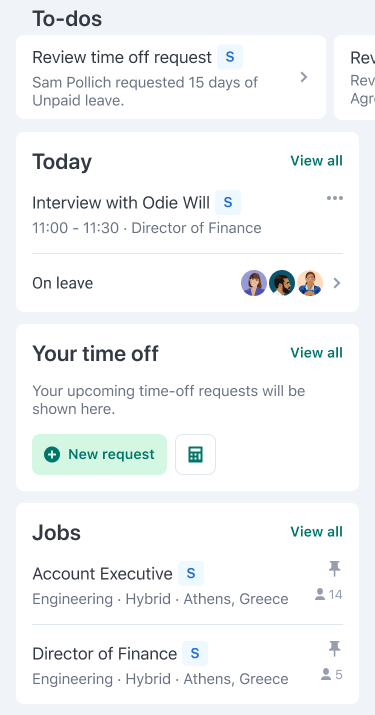The height and width of the screenshot is (715, 375).
Task: Click the pin icon for Account Executive
Action: coord(334,569)
